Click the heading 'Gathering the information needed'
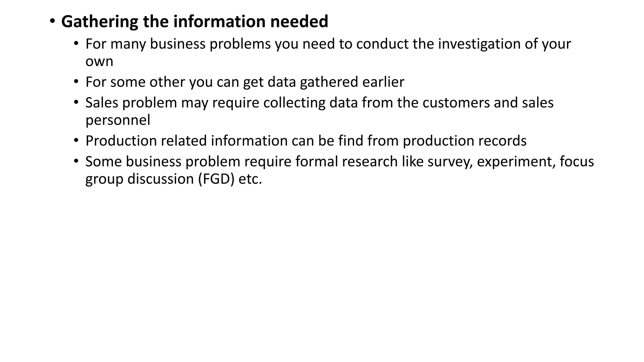 tap(195, 22)
